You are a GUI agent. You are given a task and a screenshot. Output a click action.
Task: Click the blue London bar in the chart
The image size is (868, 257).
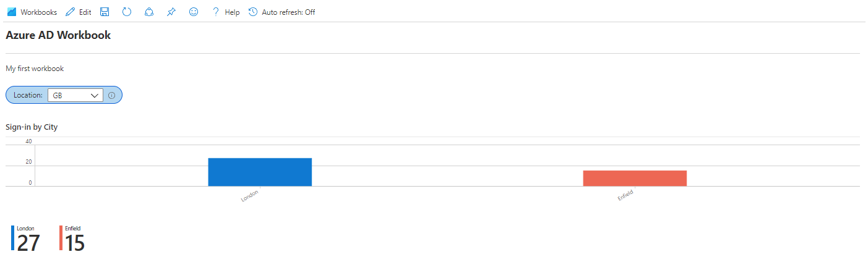(x=260, y=172)
